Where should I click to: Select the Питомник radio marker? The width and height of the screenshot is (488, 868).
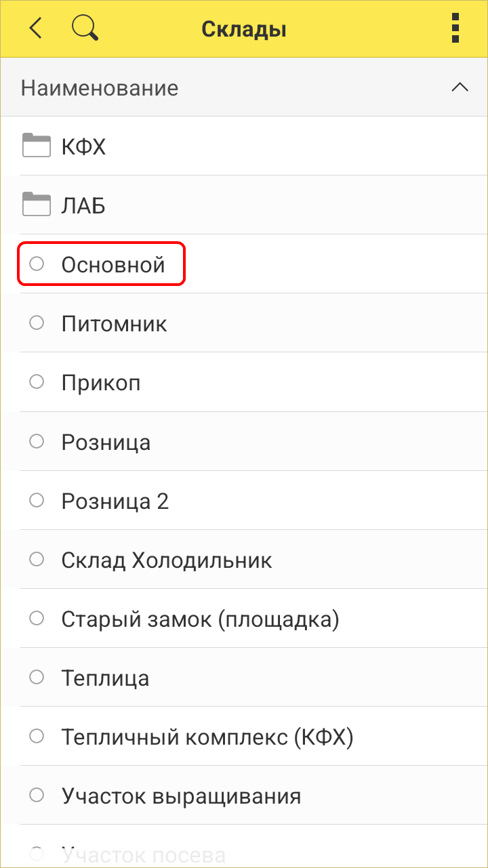(x=37, y=323)
